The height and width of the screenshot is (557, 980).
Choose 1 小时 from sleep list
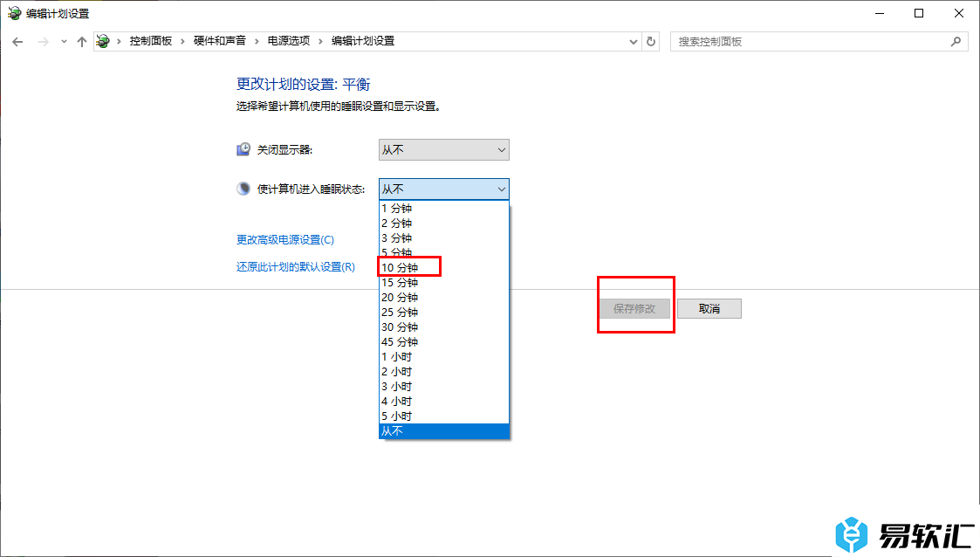point(396,356)
